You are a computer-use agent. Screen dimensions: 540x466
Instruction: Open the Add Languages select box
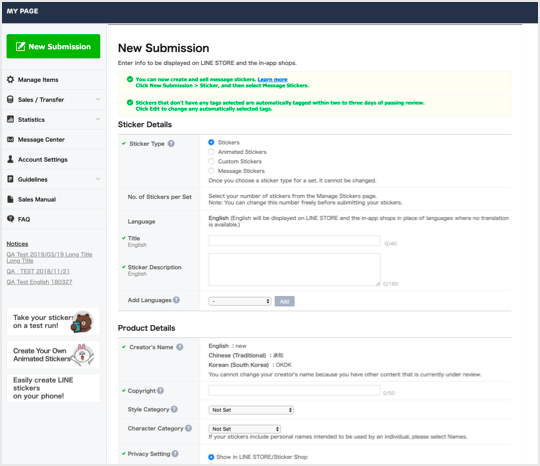[240, 301]
